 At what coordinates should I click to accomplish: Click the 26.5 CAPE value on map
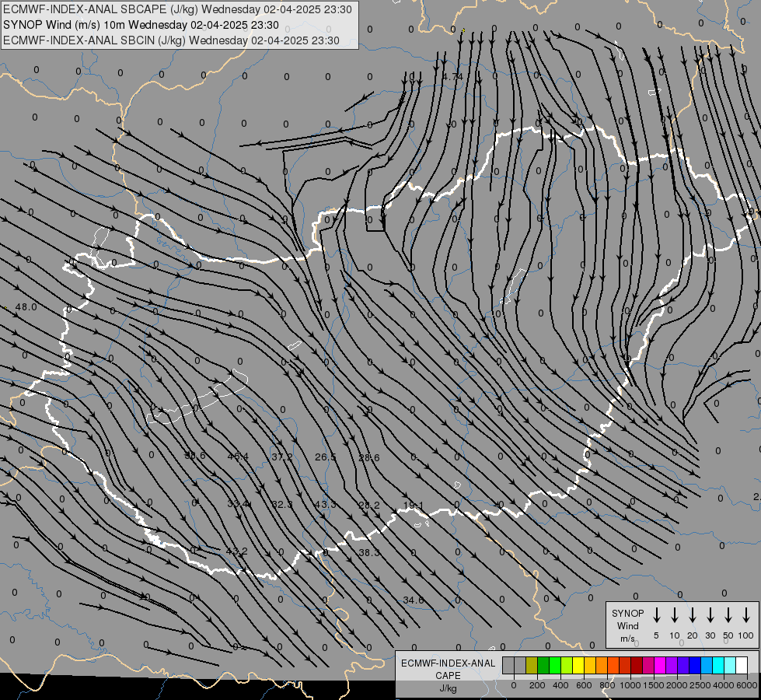point(325,457)
